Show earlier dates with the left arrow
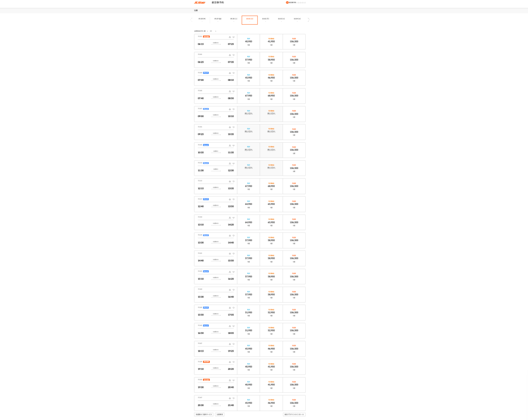This screenshot has width=528, height=420. click(191, 19)
